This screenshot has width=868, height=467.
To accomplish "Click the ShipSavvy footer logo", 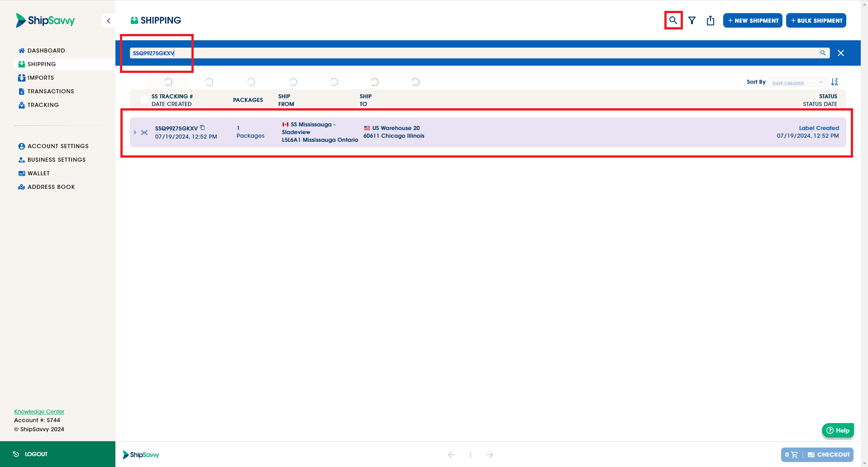I will point(141,455).
